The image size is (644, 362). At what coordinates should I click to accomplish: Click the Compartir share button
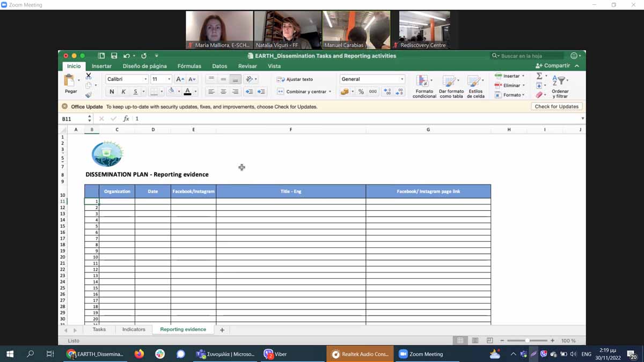click(553, 66)
